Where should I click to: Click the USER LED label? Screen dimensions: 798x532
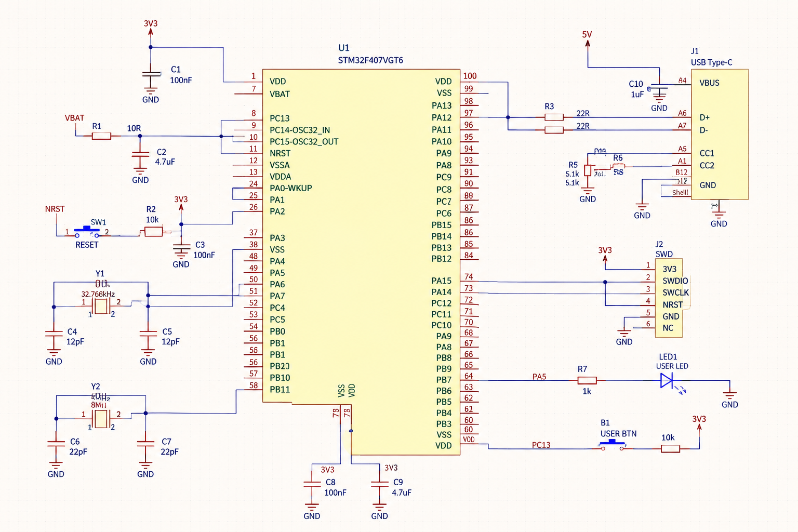[x=672, y=366]
